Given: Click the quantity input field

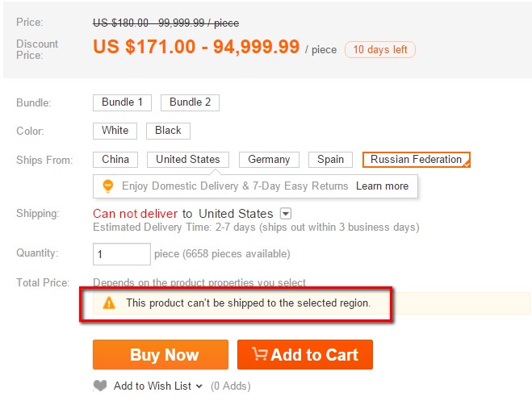Looking at the screenshot, I should click(x=122, y=254).
